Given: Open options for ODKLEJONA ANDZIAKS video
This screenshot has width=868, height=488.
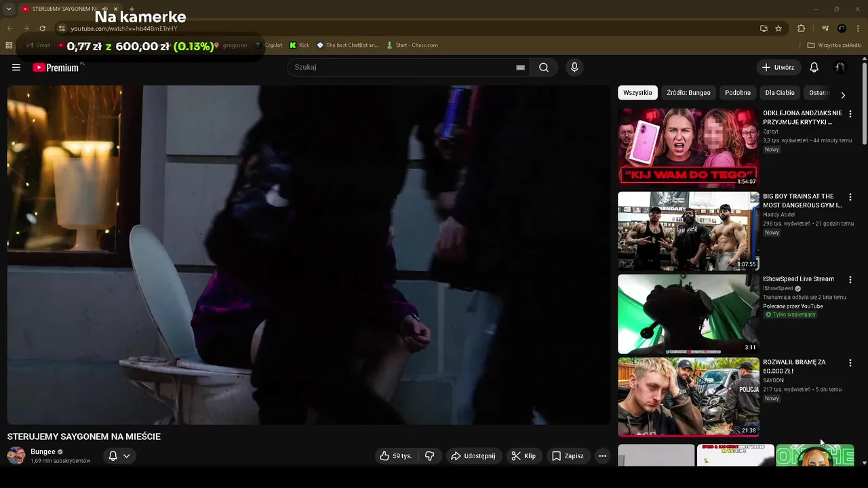Looking at the screenshot, I should click(850, 114).
